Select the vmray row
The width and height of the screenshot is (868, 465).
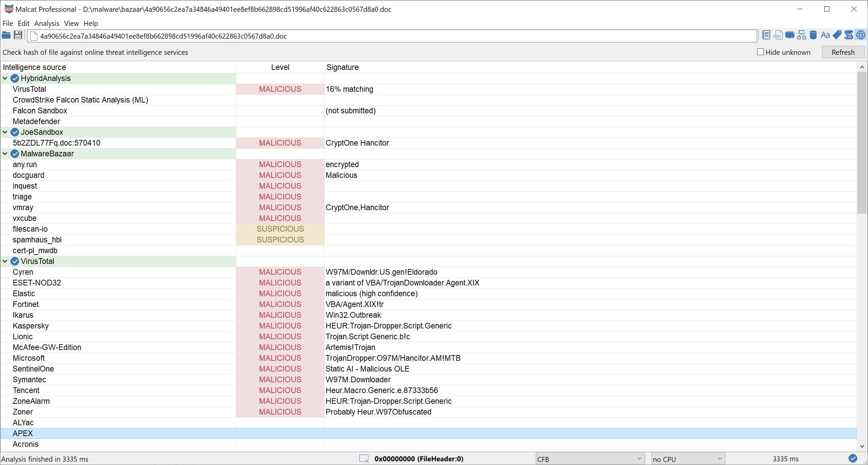428,207
